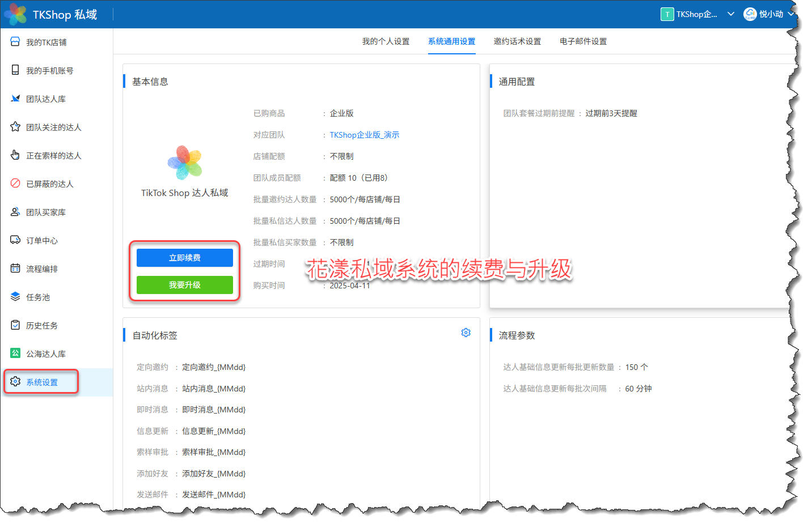Click 不限制 value for 批量私信买家数量
Viewport: 812px width, 528px height.
coord(341,242)
